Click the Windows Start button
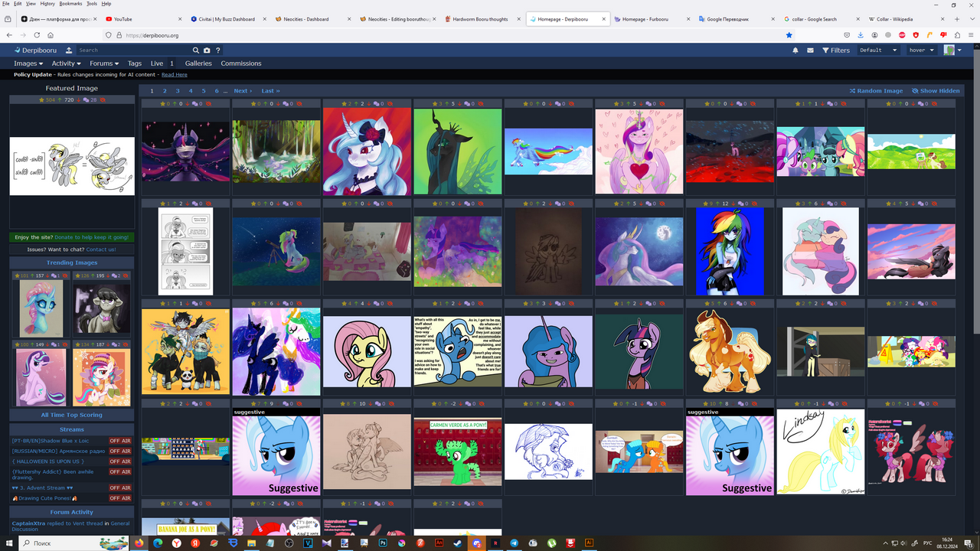Image resolution: width=980 pixels, height=551 pixels. point(9,543)
